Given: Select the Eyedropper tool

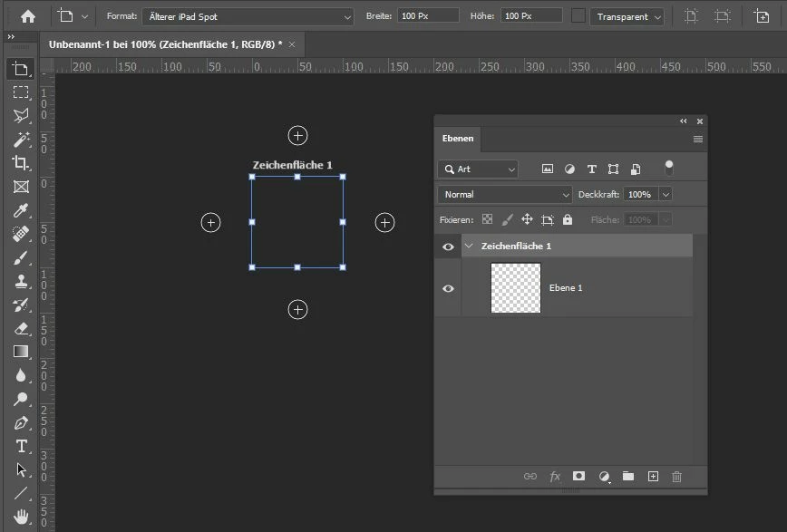Looking at the screenshot, I should pyautogui.click(x=21, y=210).
